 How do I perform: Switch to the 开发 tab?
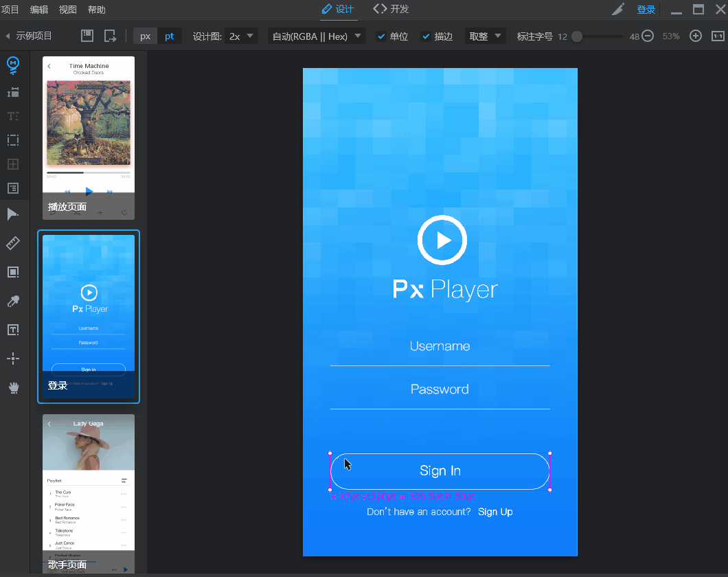click(x=391, y=10)
